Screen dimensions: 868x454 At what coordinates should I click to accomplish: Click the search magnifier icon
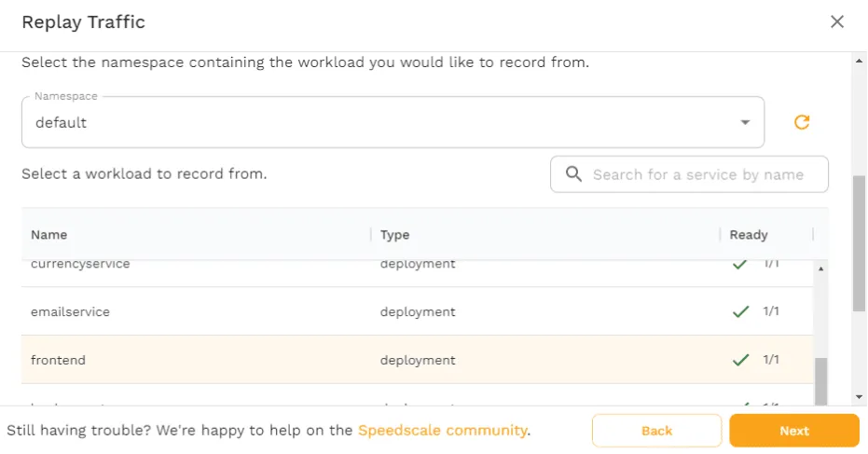pos(573,174)
